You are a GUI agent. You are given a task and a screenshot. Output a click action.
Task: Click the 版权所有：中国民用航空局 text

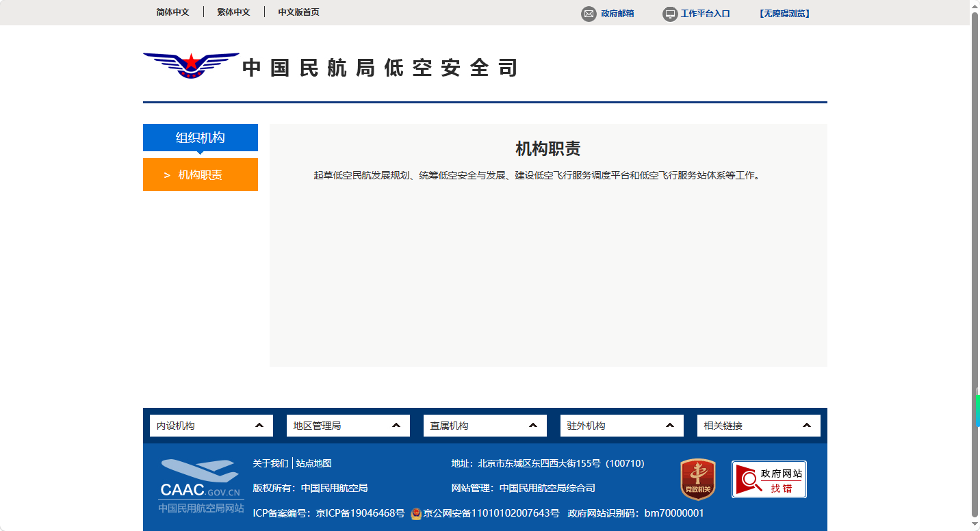310,488
